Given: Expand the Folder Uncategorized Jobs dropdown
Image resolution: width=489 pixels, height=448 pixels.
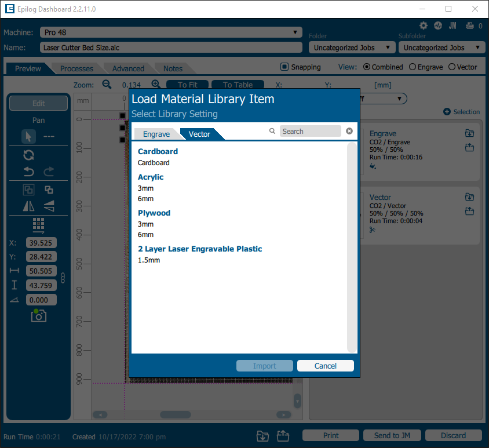Looking at the screenshot, I should (x=350, y=48).
